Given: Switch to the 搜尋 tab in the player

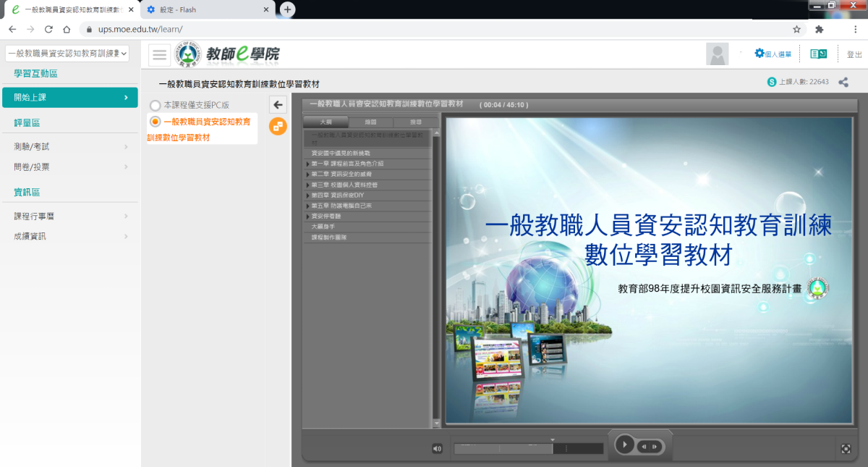Looking at the screenshot, I should 415,122.
